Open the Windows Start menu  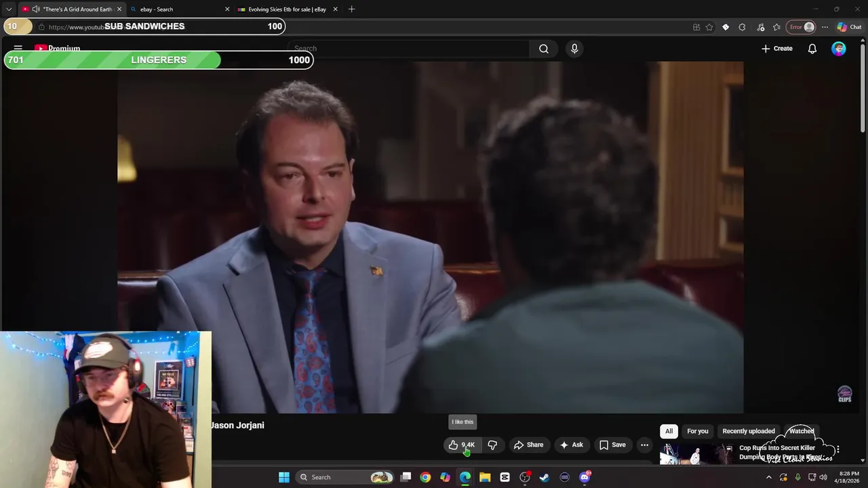(x=284, y=477)
